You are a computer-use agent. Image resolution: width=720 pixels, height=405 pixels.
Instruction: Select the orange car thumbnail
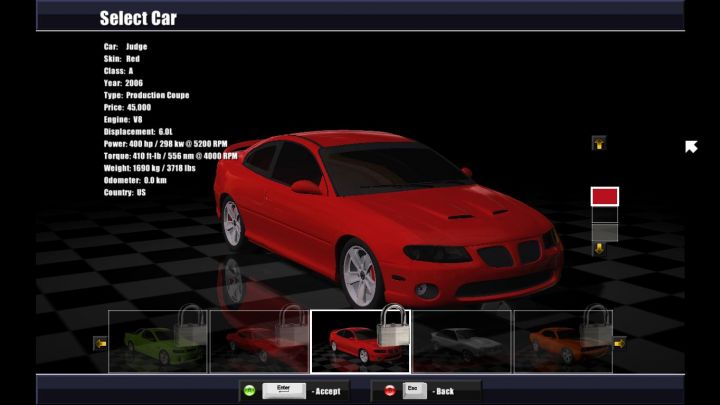[562, 342]
